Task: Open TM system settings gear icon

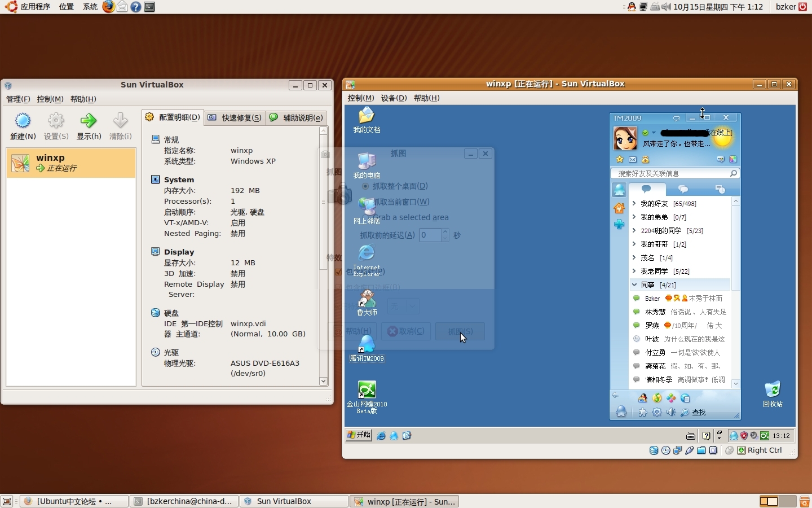Action: 657,413
